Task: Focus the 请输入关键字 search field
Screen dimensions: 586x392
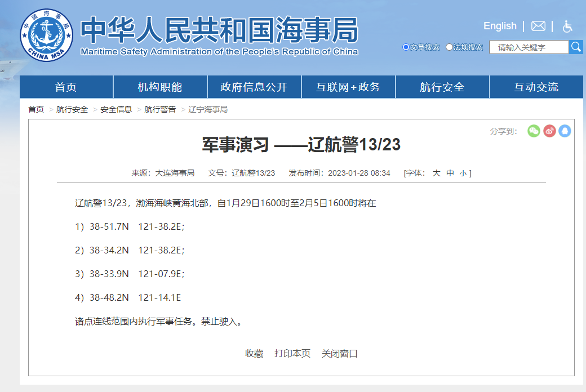Action: click(x=529, y=47)
